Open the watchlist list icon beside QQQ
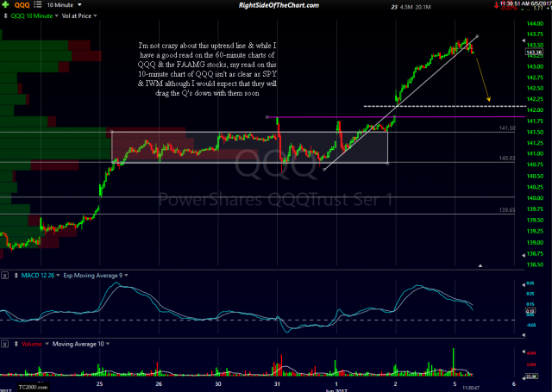Viewport: 552px width, 392px height. (x=38, y=5)
